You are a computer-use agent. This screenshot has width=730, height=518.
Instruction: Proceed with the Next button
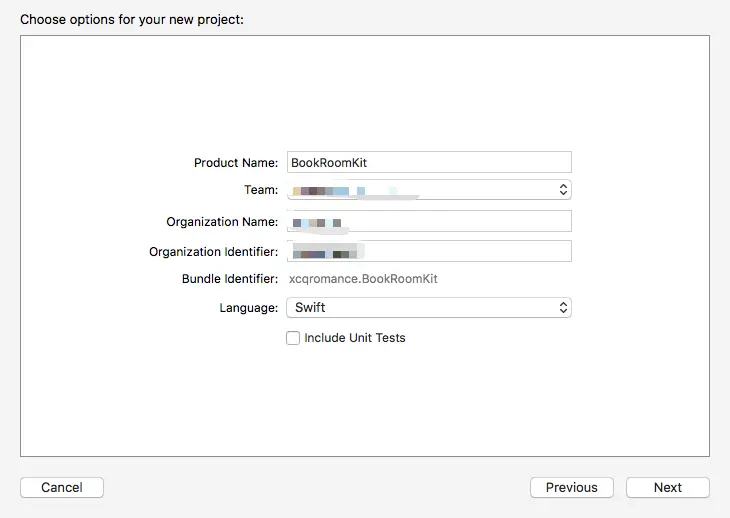[667, 488]
